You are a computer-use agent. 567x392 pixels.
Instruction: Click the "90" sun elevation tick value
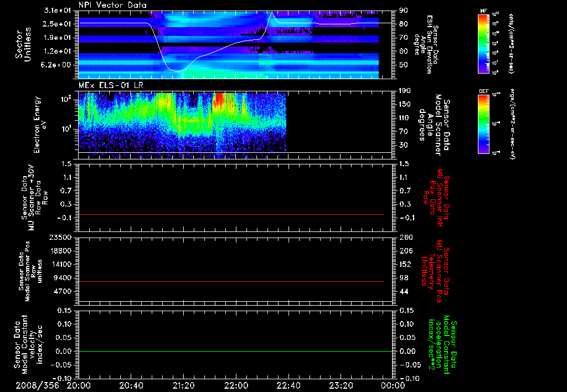coord(404,11)
